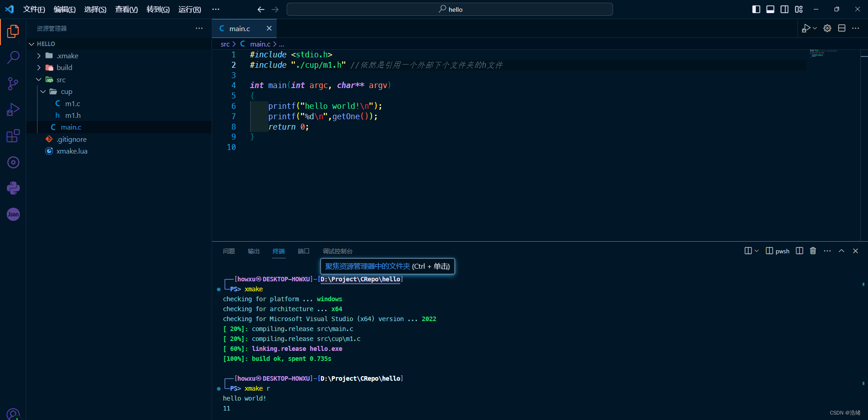
Task: Open the Extensions view
Action: tap(13, 136)
